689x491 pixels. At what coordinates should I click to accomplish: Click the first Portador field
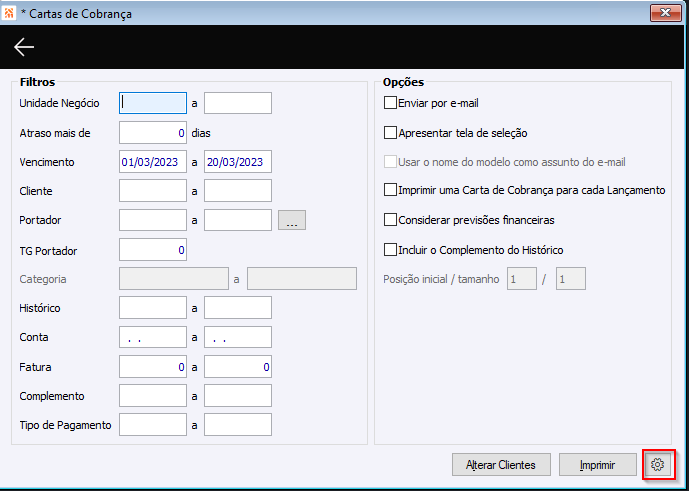(x=153, y=220)
